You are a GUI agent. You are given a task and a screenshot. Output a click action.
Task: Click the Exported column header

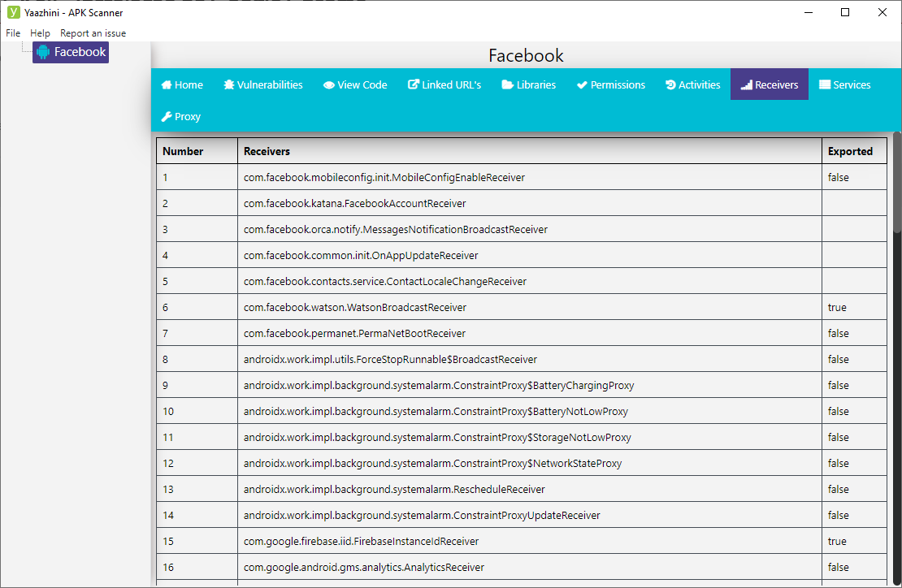(x=854, y=151)
